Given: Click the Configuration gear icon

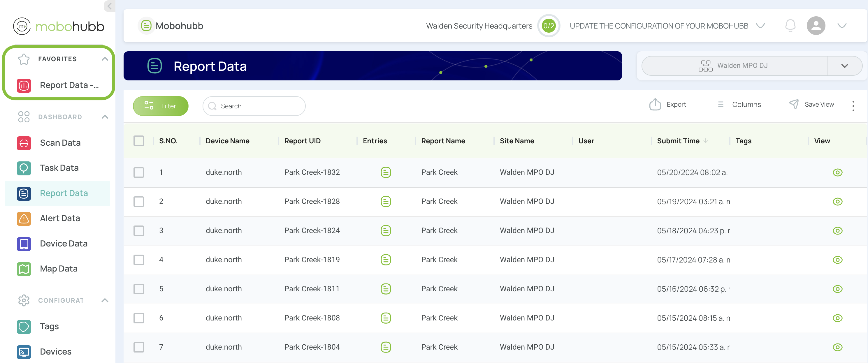Looking at the screenshot, I should (x=24, y=300).
